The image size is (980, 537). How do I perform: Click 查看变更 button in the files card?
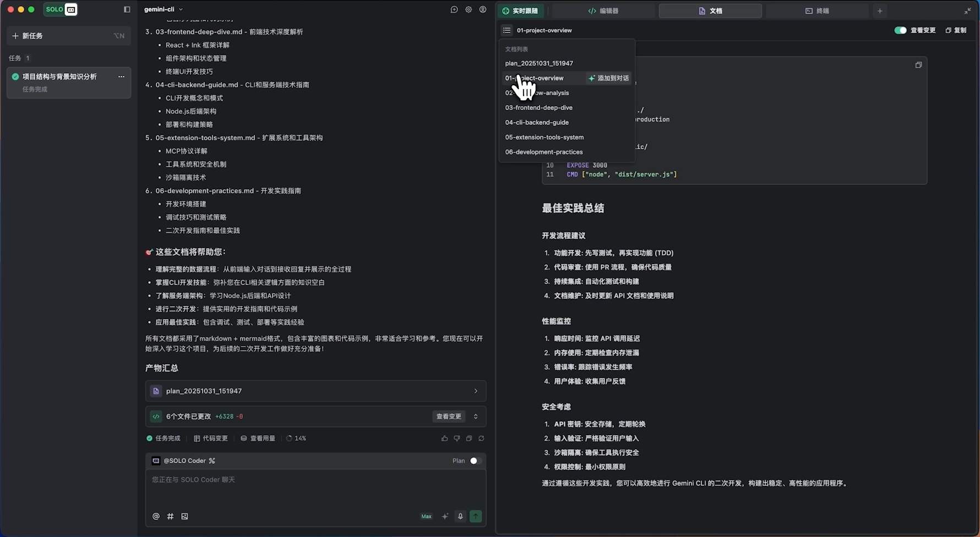point(449,417)
